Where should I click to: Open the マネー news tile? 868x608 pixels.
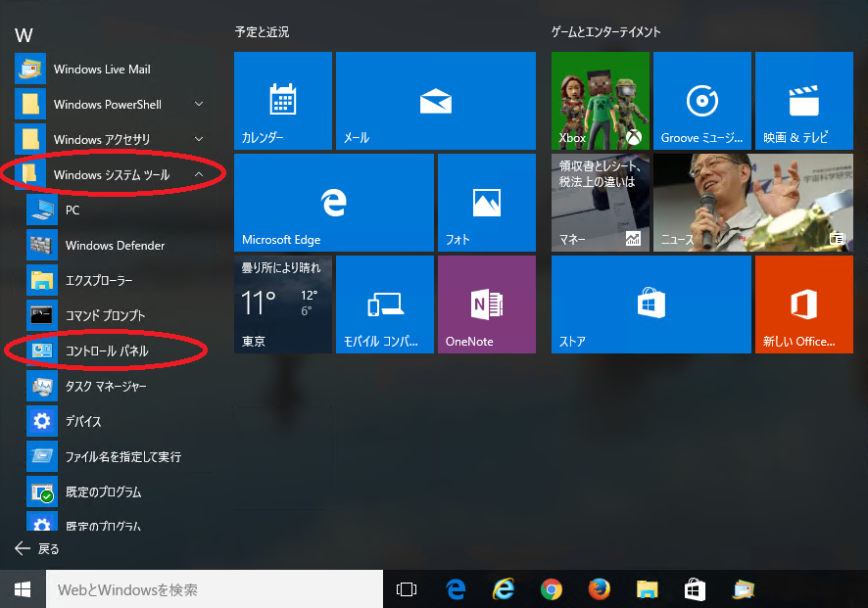[601, 203]
